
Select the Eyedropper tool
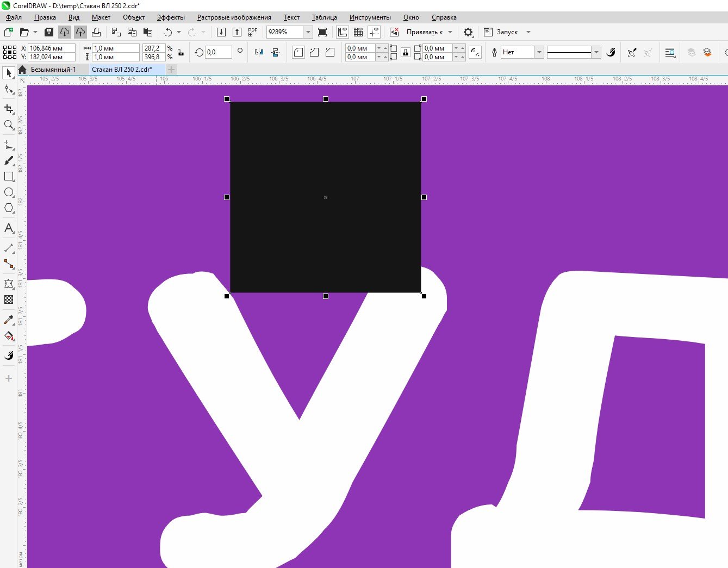tap(9, 320)
